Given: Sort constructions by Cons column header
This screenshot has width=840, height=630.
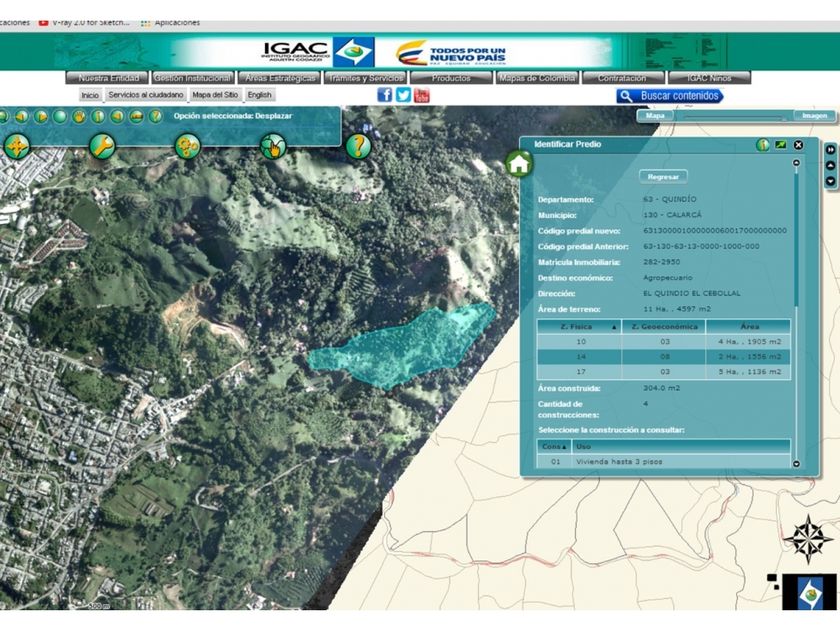Looking at the screenshot, I should point(553,446).
